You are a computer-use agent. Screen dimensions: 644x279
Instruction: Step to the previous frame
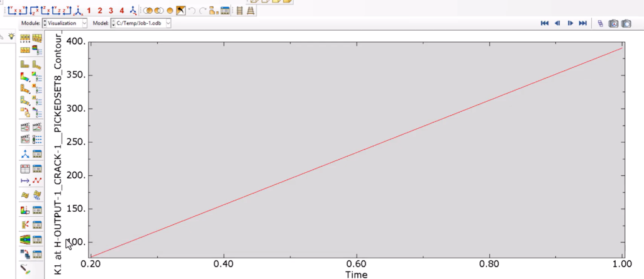click(x=557, y=23)
